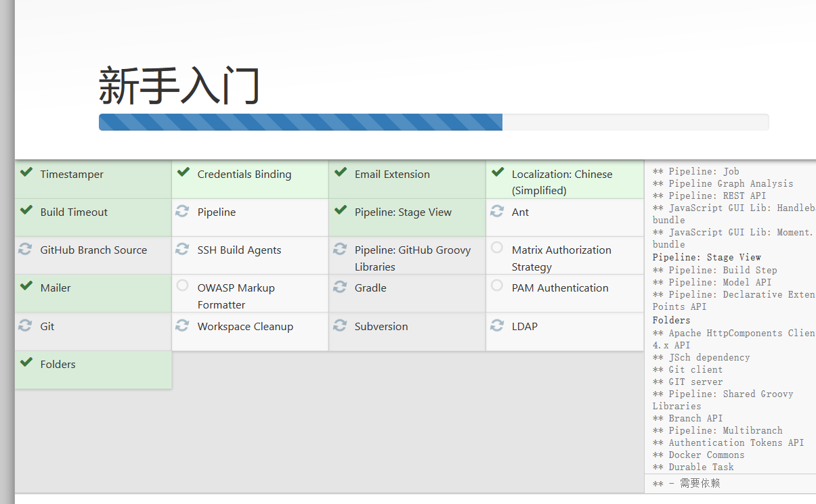This screenshot has height=504, width=816.
Task: Click the refresh icon beside Workspace Cleanup
Action: coord(182,325)
